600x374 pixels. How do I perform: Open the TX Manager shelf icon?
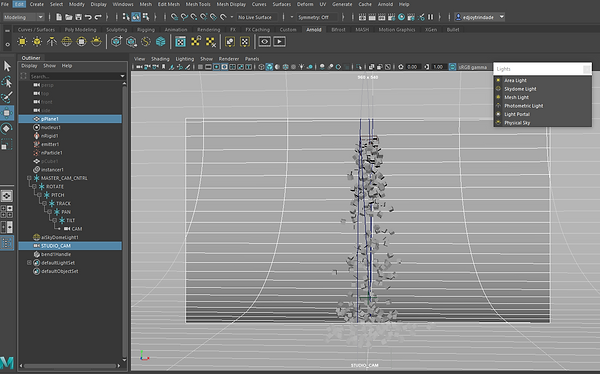pyautogui.click(x=180, y=41)
